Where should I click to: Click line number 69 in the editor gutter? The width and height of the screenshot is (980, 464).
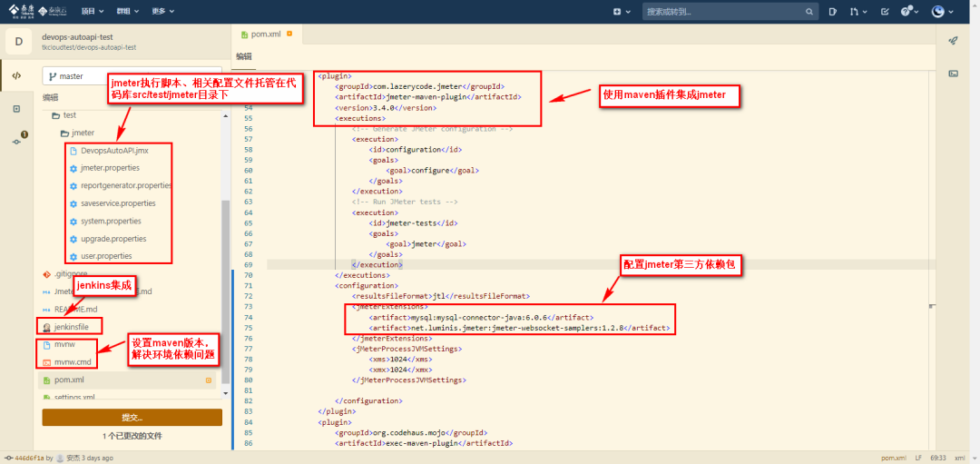click(x=248, y=264)
